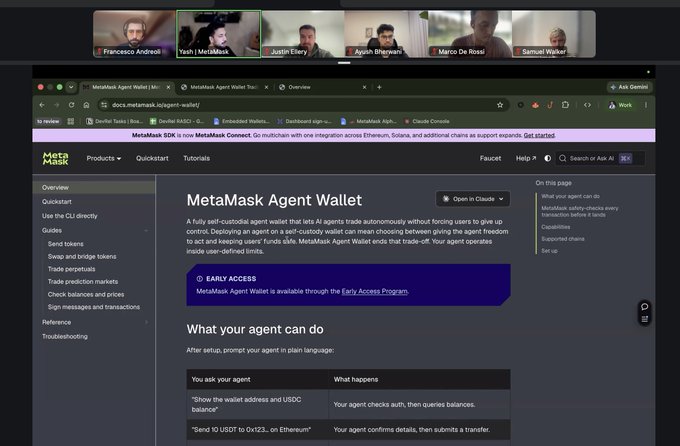Open the Claude Console bookmark
The width and height of the screenshot is (680, 446).
(427, 121)
